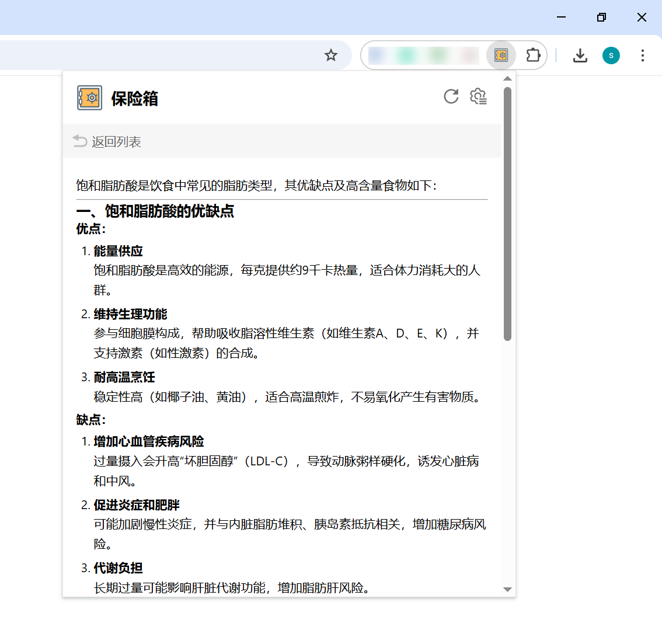Image resolution: width=662 pixels, height=644 pixels.
Task: Click the blurred extensions area in toolbar
Action: click(423, 55)
